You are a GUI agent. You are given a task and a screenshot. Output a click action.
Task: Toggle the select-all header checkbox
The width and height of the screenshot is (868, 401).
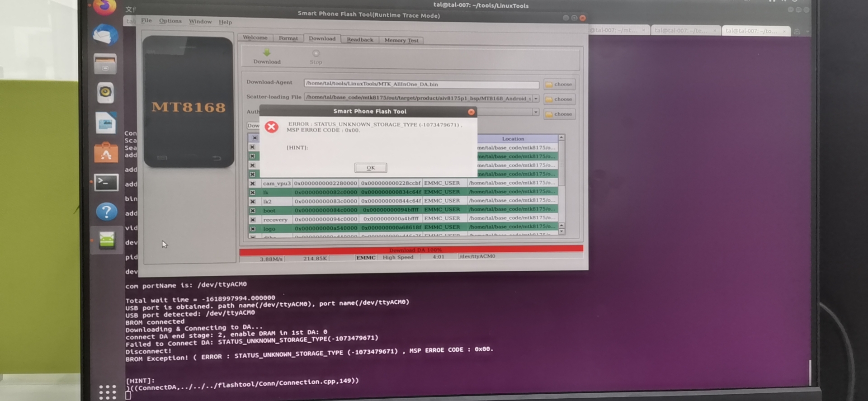[x=255, y=138]
